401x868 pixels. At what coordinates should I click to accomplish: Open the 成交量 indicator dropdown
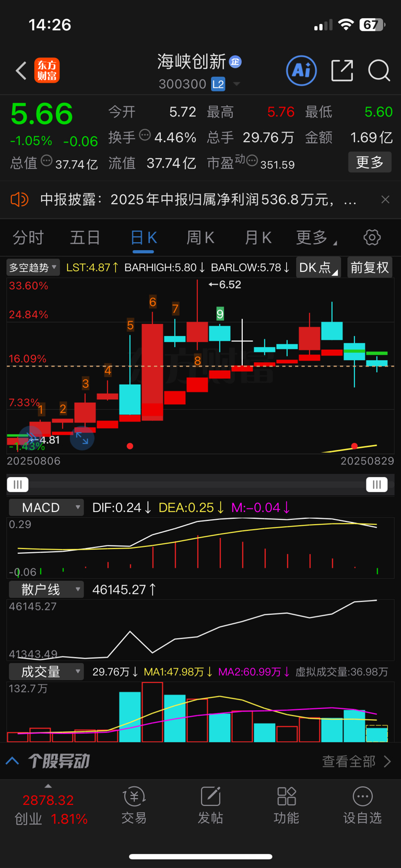point(46,671)
